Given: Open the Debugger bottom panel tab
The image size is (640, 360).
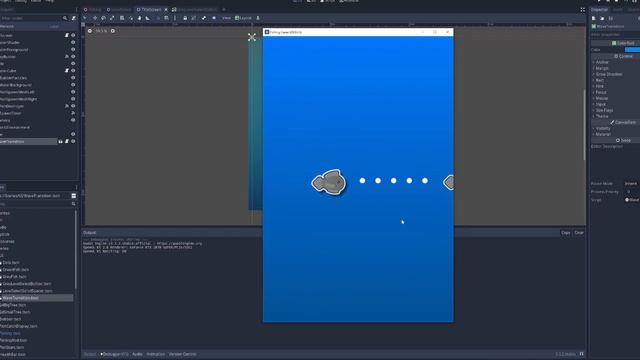Looking at the screenshot, I should (x=115, y=354).
